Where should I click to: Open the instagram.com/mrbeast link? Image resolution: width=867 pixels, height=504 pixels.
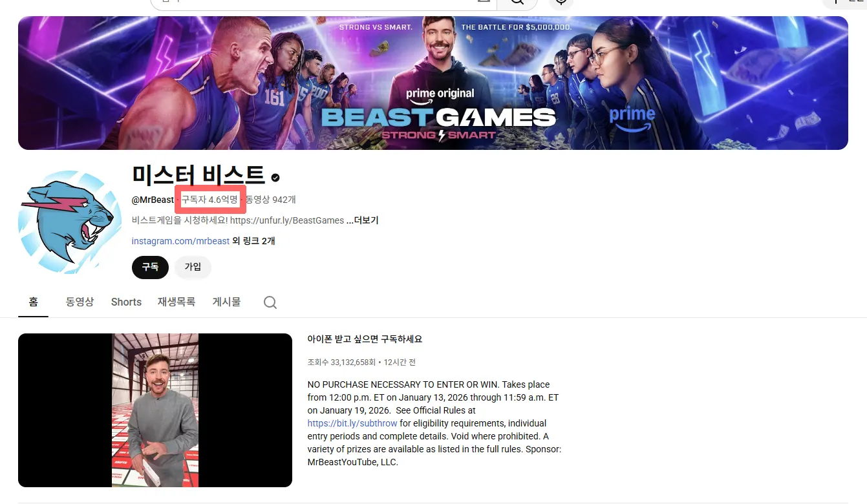click(180, 241)
